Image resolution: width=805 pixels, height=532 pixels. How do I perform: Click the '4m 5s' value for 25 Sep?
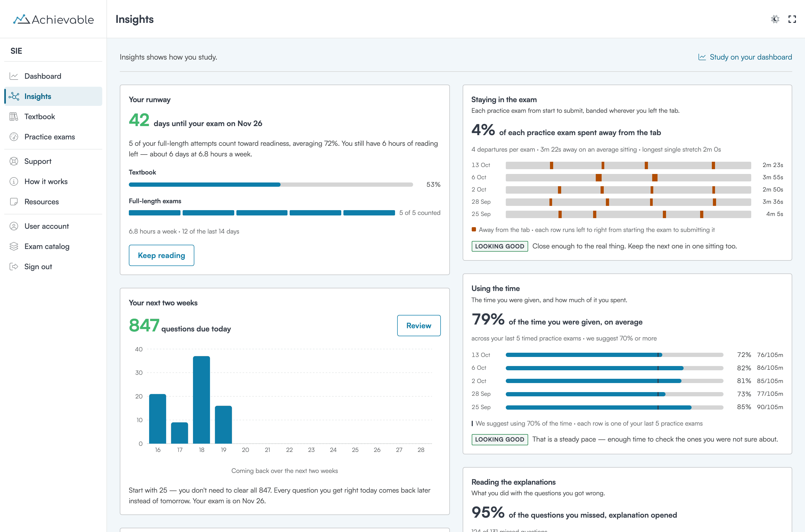774,214
